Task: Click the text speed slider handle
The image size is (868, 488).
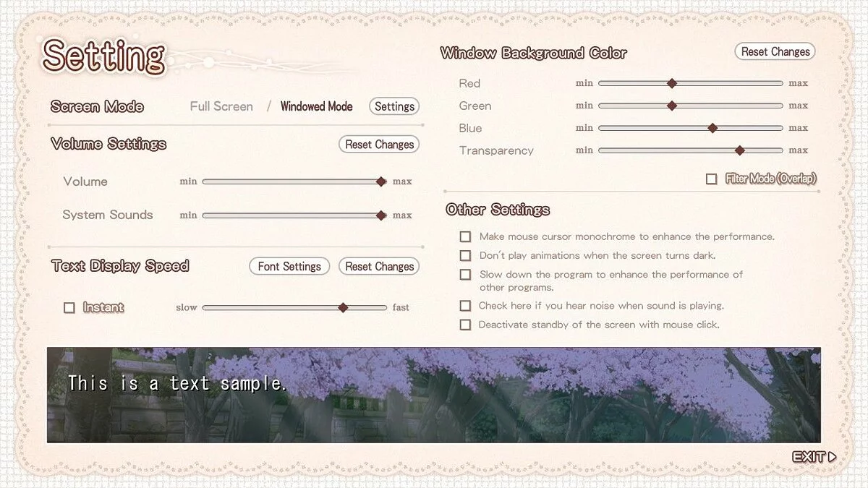Action: pos(343,307)
